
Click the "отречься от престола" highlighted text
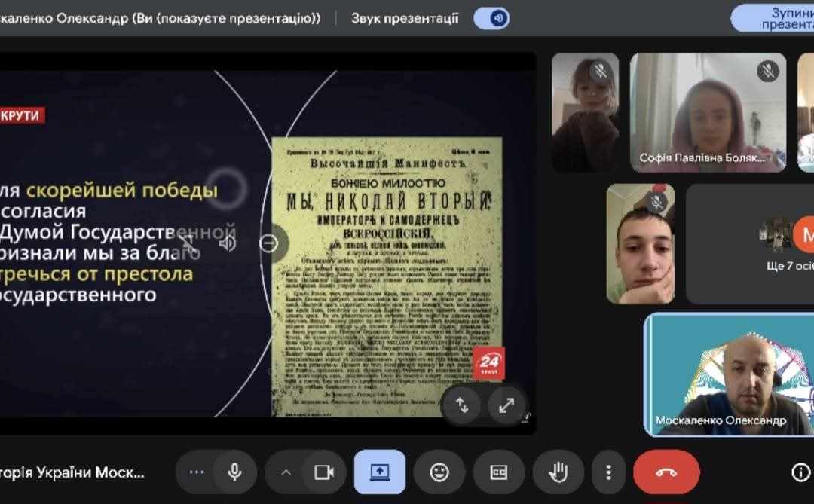pos(96,273)
